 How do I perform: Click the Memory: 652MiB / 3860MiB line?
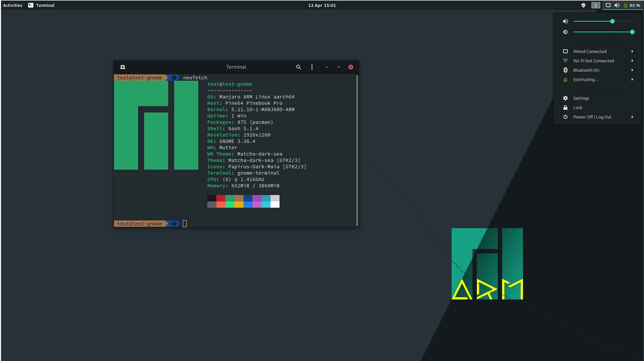[x=244, y=186]
